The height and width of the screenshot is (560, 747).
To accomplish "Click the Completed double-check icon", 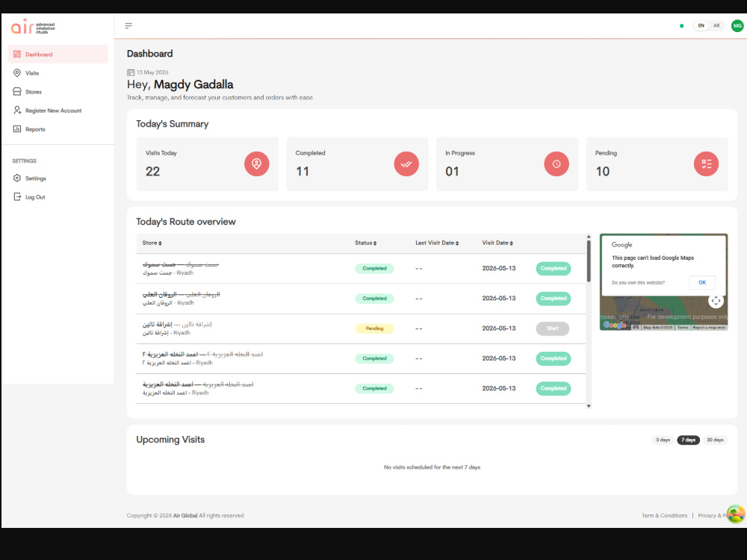I will coord(406,164).
